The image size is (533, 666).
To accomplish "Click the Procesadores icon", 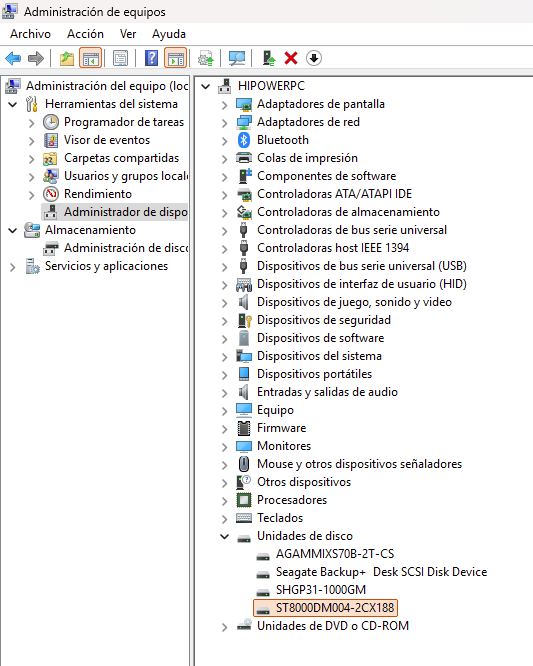I will (244, 500).
